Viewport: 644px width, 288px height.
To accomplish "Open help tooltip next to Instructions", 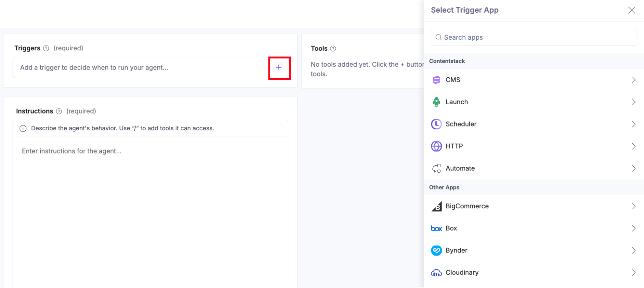I will pyautogui.click(x=59, y=111).
